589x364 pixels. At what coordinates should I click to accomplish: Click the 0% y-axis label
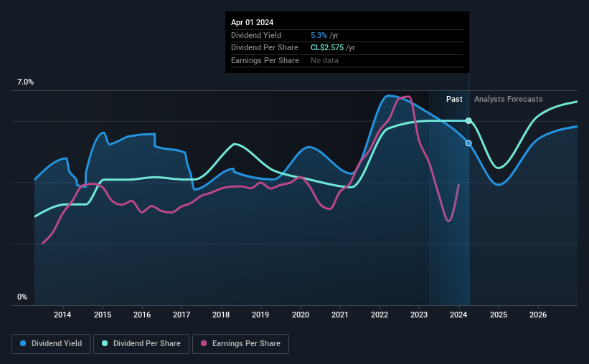click(x=22, y=297)
